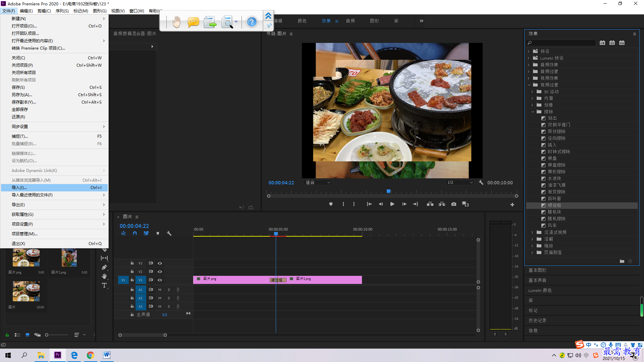Open timeline display settings wrench

(169, 233)
